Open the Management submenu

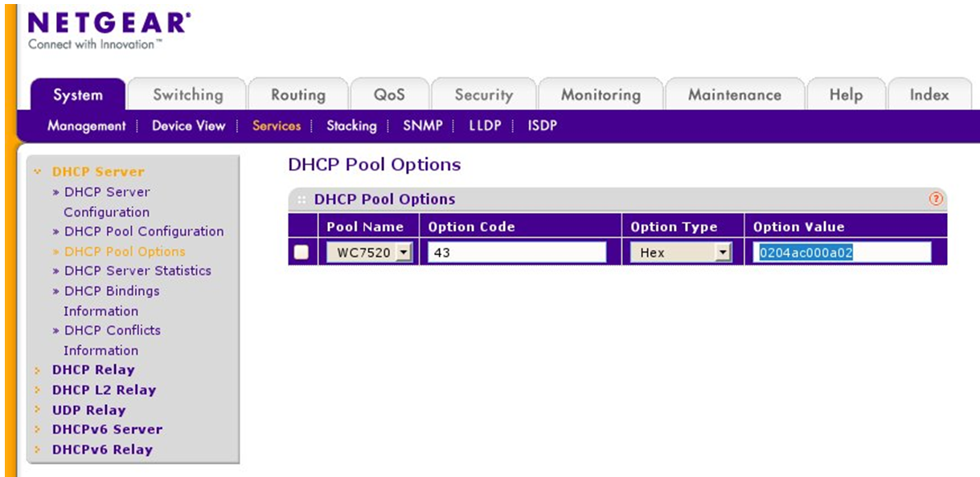tap(86, 126)
